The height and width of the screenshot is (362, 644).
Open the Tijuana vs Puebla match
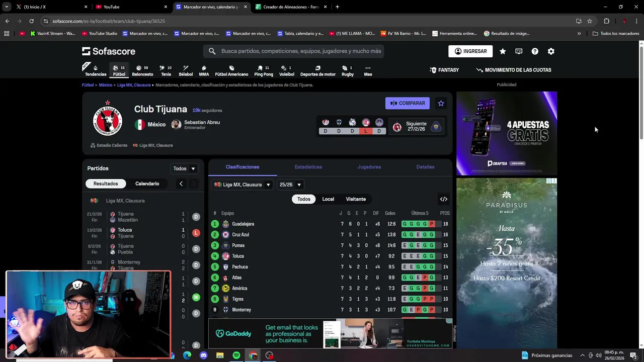[x=143, y=249]
